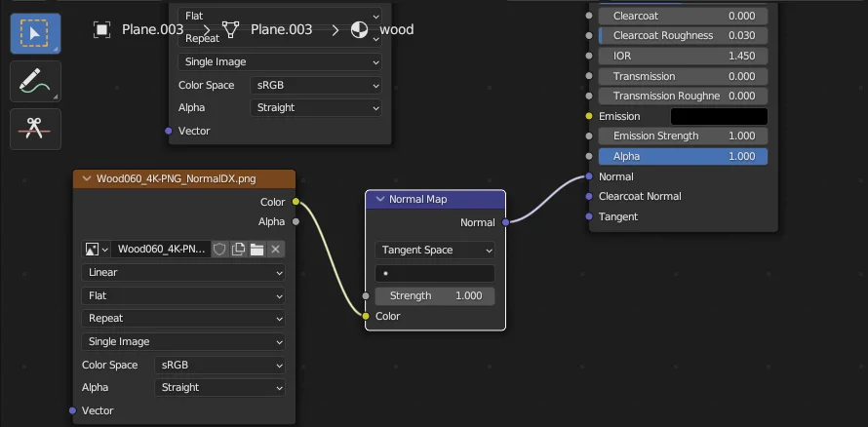Click Vector input socket of NormalDX node
Viewport: 868px width, 427px height.
72,410
